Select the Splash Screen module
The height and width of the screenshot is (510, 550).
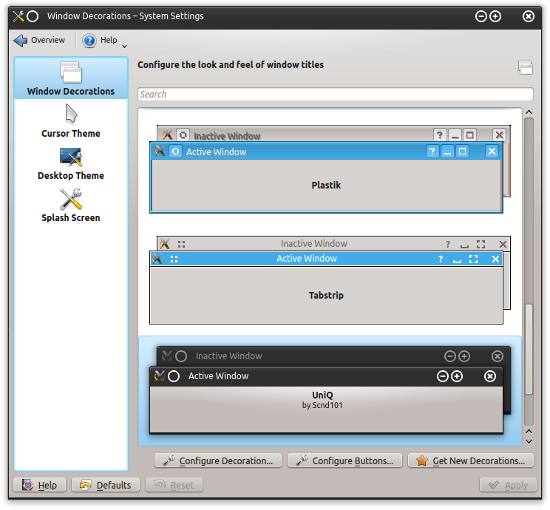point(71,206)
